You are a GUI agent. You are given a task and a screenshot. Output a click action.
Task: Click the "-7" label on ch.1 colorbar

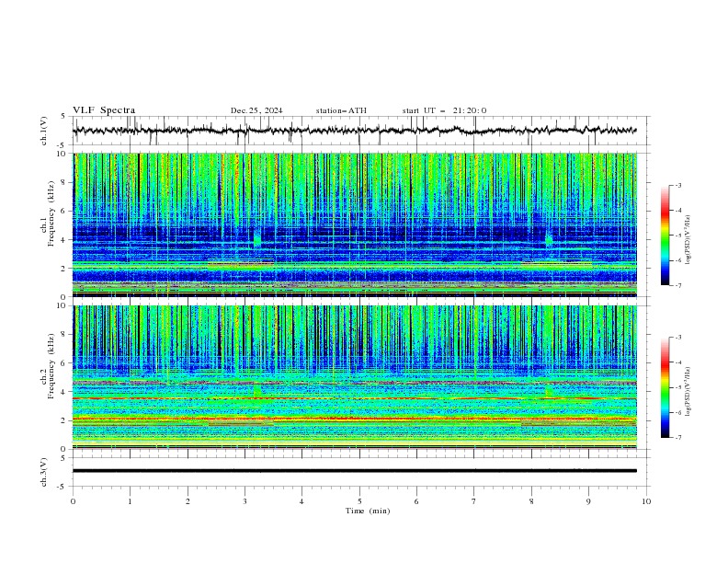point(677,286)
